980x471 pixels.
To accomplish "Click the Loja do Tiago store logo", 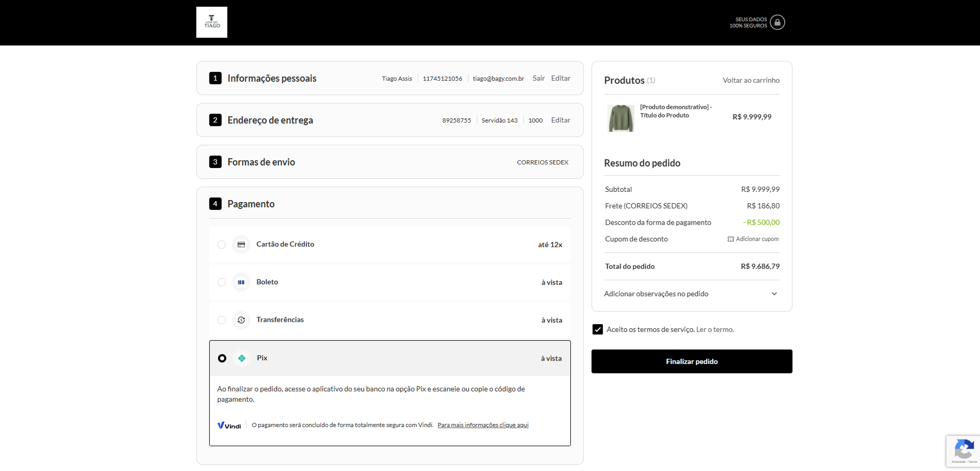I will [x=212, y=22].
